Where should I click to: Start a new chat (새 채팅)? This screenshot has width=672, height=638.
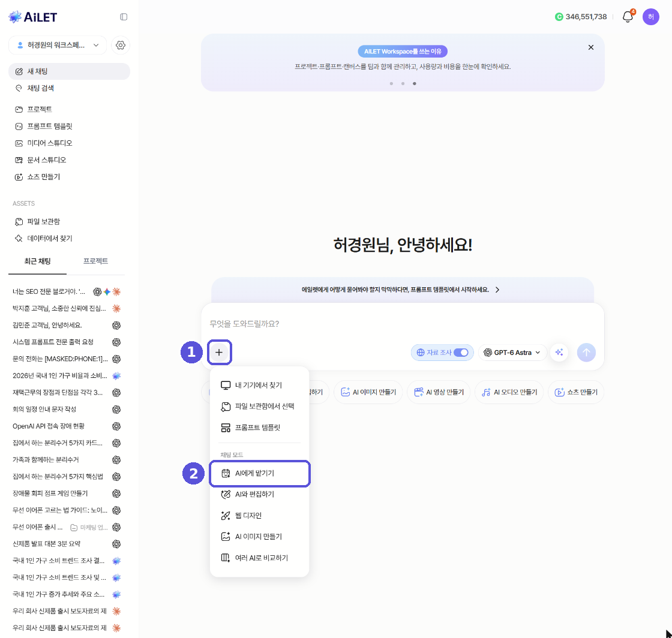click(x=69, y=71)
